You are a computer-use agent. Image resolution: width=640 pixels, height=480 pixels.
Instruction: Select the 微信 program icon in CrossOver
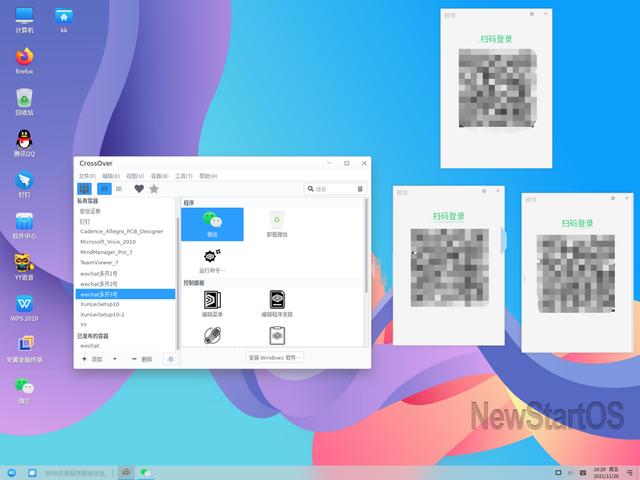212,224
